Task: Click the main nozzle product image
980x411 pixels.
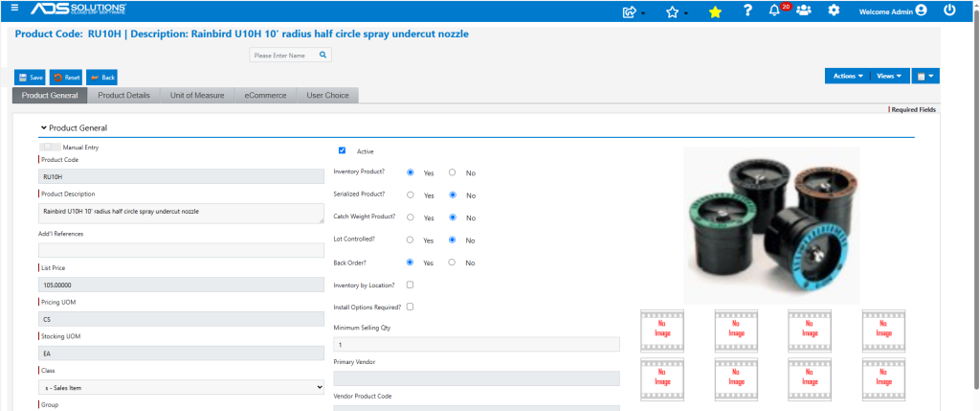Action: (x=772, y=225)
